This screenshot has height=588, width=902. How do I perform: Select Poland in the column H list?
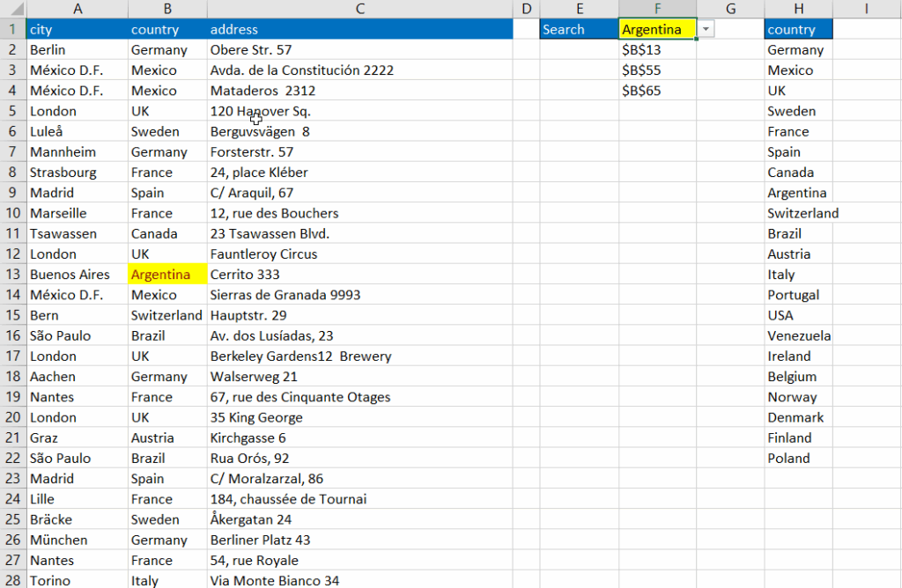(798, 458)
